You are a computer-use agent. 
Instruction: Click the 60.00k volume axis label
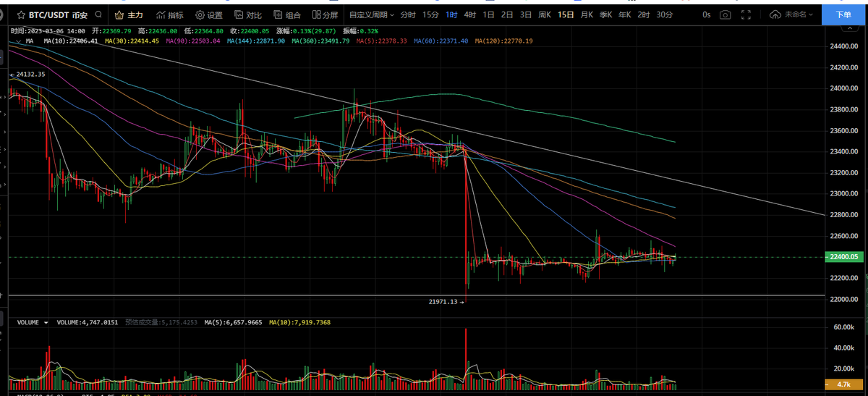843,327
